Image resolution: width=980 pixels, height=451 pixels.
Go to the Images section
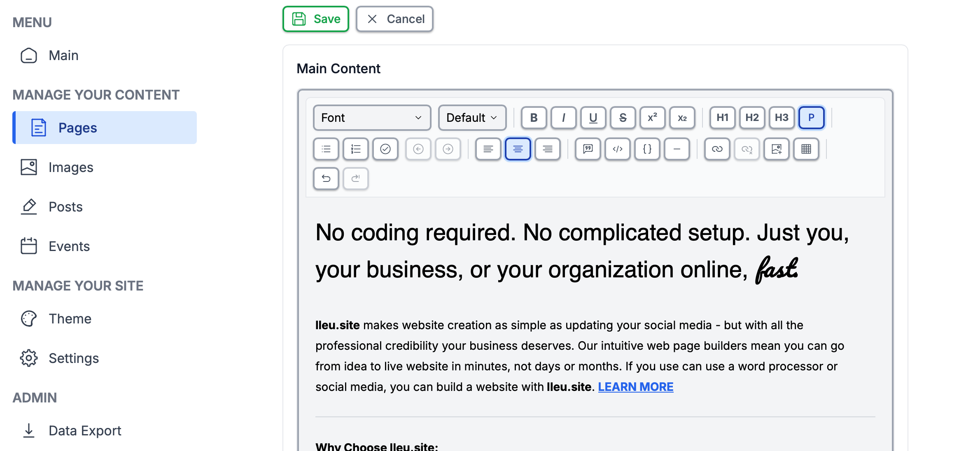(71, 167)
